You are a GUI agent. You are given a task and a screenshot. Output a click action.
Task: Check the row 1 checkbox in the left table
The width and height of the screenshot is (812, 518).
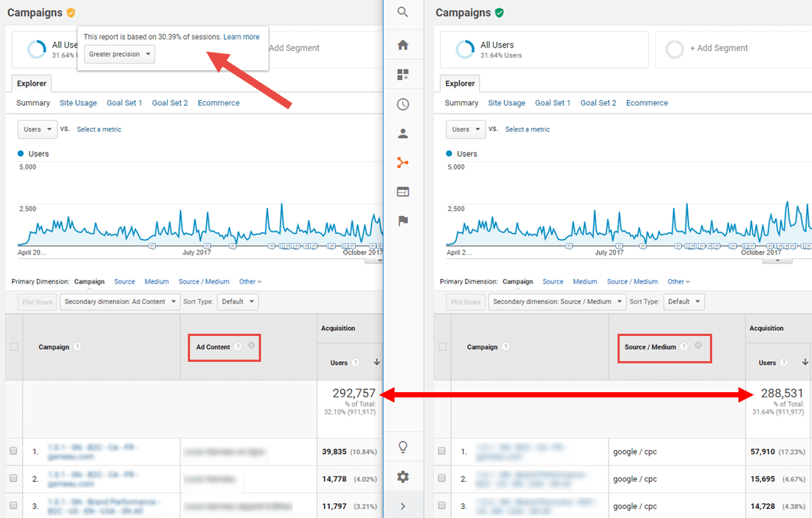pos(13,451)
